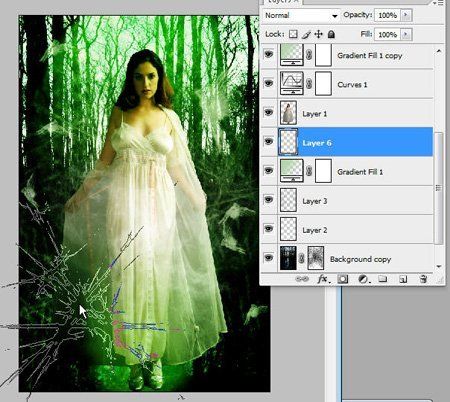Select Layer 2 thumbnail
450x402 pixels.
tap(288, 229)
